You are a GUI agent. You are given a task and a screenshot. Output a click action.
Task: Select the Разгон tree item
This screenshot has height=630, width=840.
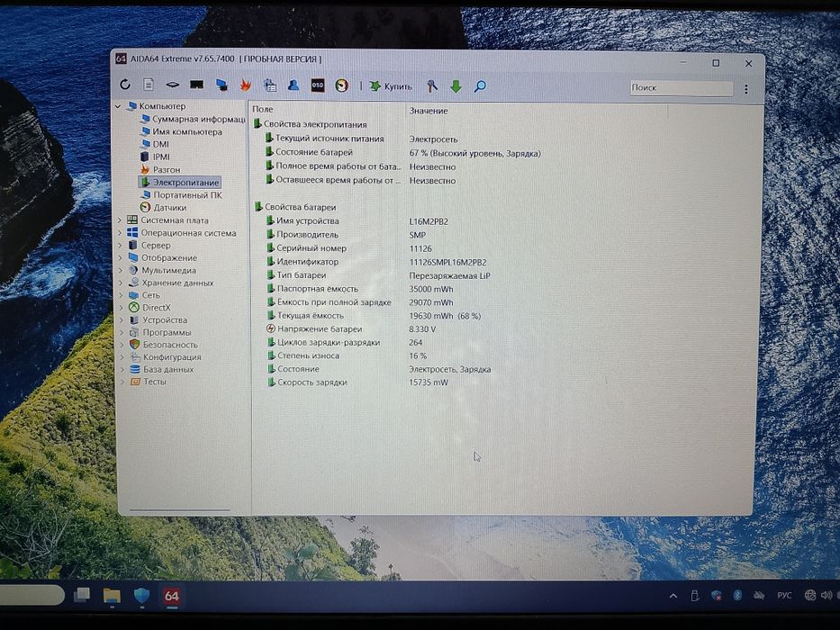click(160, 169)
